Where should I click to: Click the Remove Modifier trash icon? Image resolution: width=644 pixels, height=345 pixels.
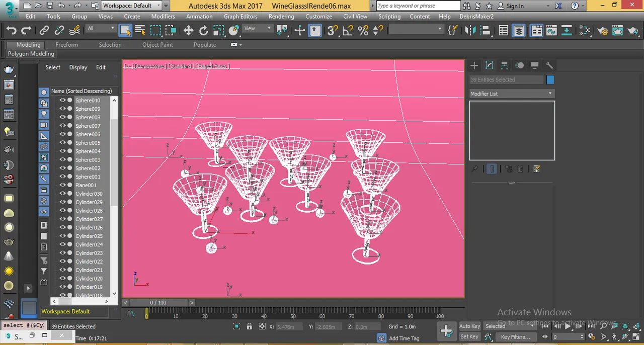coord(521,169)
